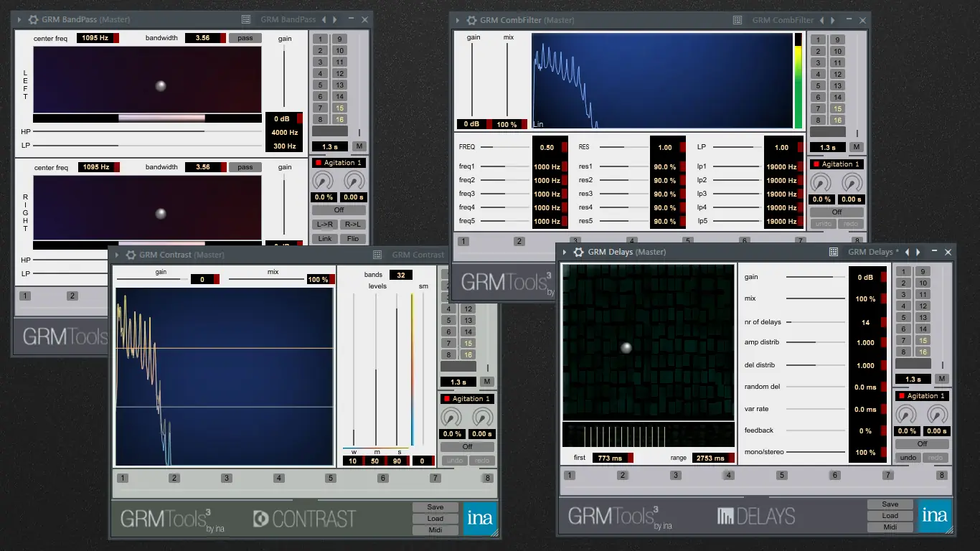The height and width of the screenshot is (551, 980).
Task: Click the agitation time knob in CombFilter
Action: (852, 183)
